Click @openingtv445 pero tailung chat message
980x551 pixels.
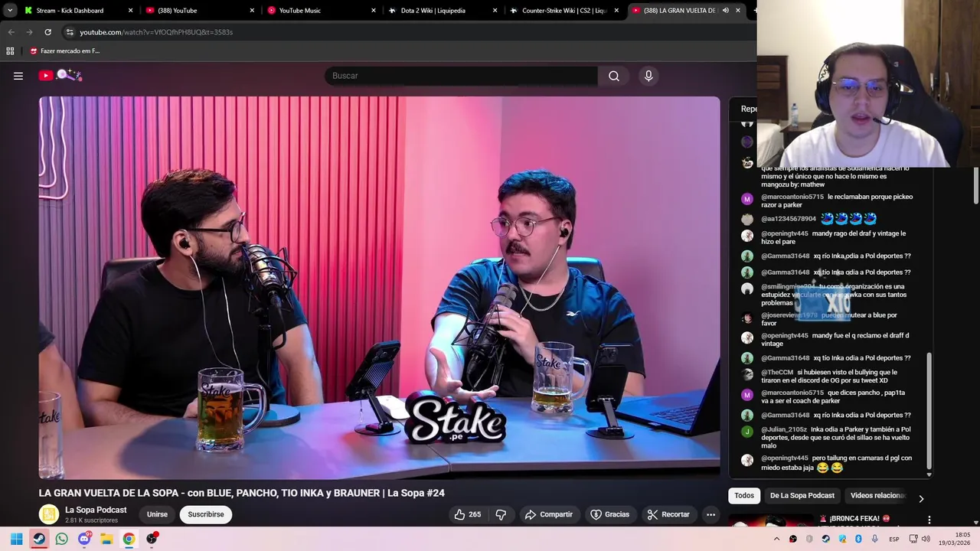tap(836, 462)
